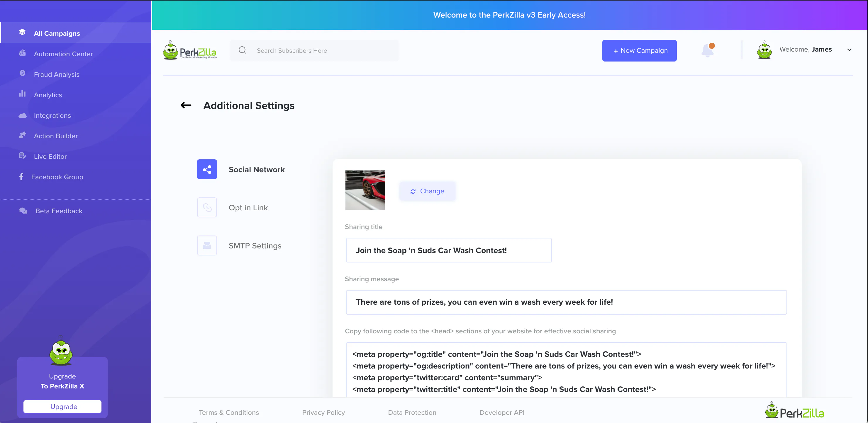Focus the Search Subscribers field

pos(314,50)
